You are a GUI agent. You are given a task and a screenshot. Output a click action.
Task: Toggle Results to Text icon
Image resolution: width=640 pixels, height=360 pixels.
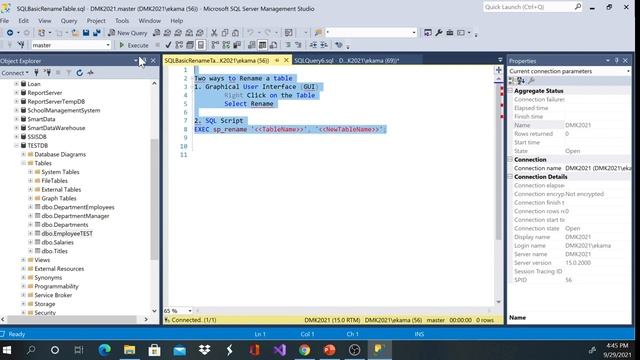pos(252,45)
